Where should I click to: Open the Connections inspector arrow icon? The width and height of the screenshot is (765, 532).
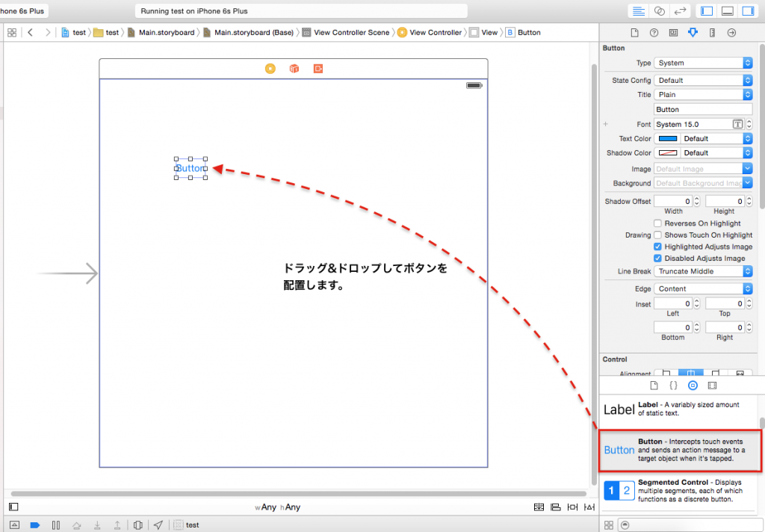pyautogui.click(x=731, y=33)
